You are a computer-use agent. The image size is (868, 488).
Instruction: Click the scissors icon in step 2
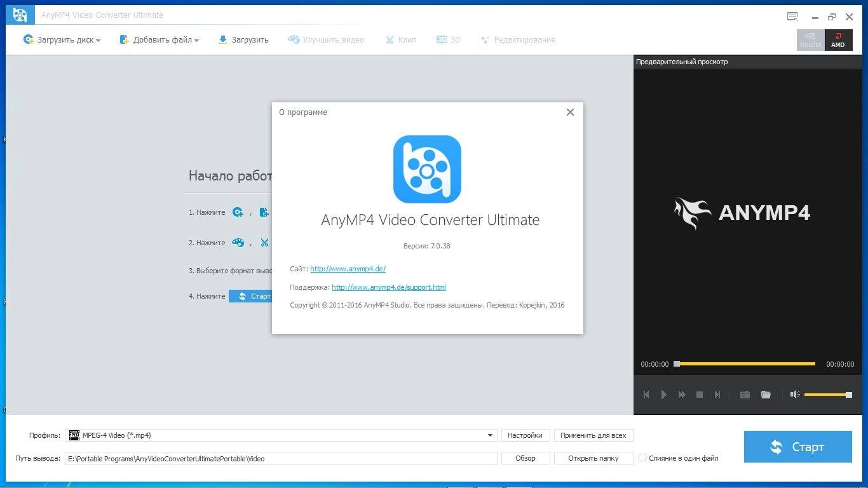264,243
